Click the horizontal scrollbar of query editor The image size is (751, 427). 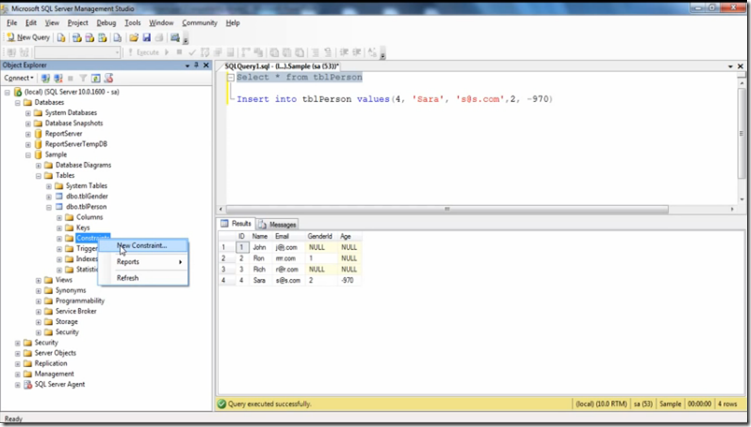pyautogui.click(x=447, y=209)
